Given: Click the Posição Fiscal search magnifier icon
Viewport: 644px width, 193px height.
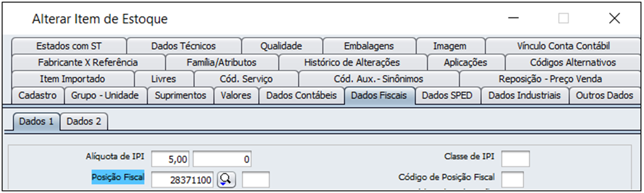Looking at the screenshot, I should tap(226, 179).
